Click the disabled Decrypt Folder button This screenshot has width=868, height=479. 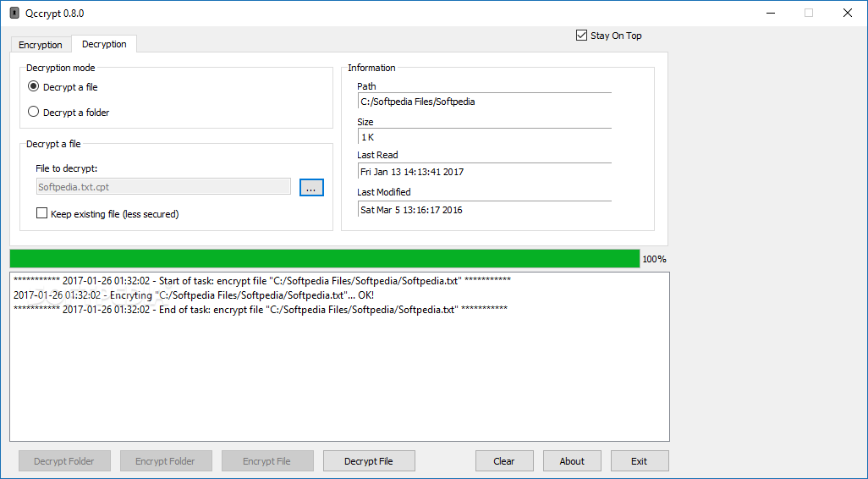point(64,460)
